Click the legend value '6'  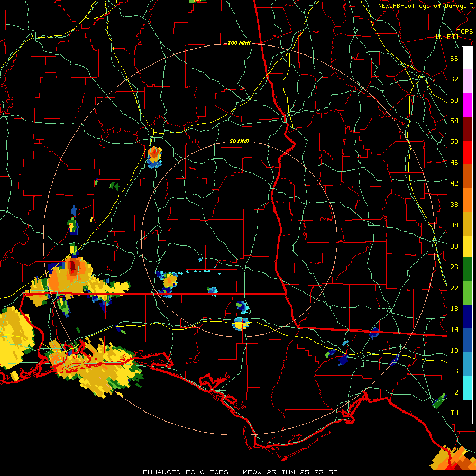tap(456, 371)
